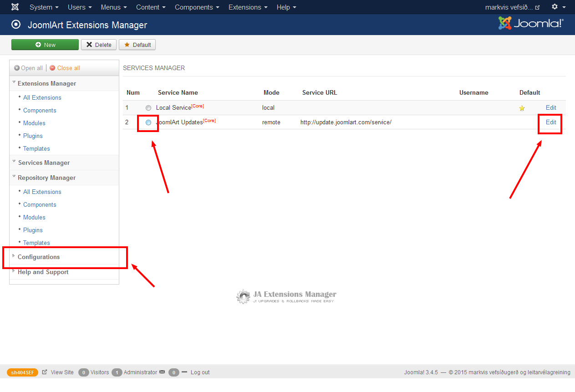The width and height of the screenshot is (575, 392).
Task: Open the Menus dropdown menu
Action: point(114,7)
